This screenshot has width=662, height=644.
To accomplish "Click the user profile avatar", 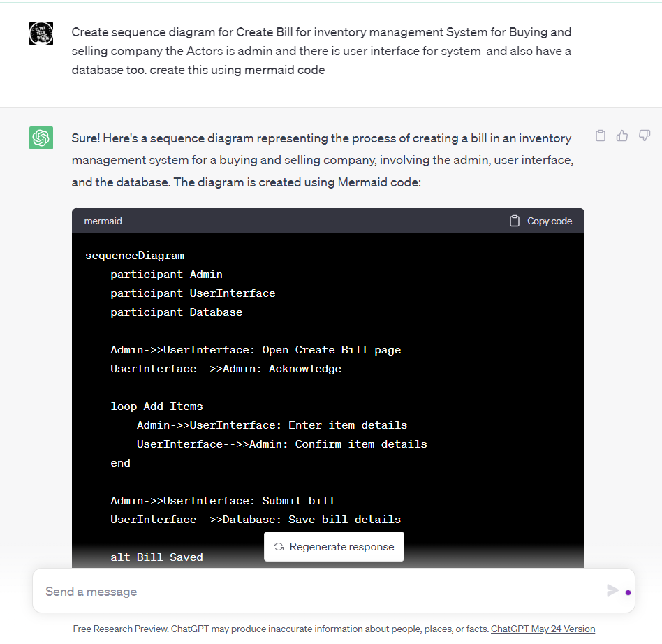I will click(41, 34).
